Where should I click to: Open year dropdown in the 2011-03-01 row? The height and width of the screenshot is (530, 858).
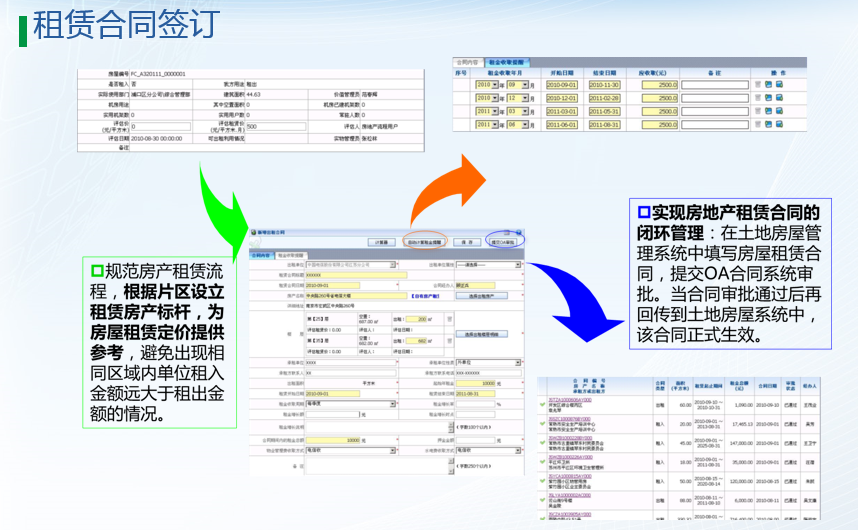coord(487,111)
